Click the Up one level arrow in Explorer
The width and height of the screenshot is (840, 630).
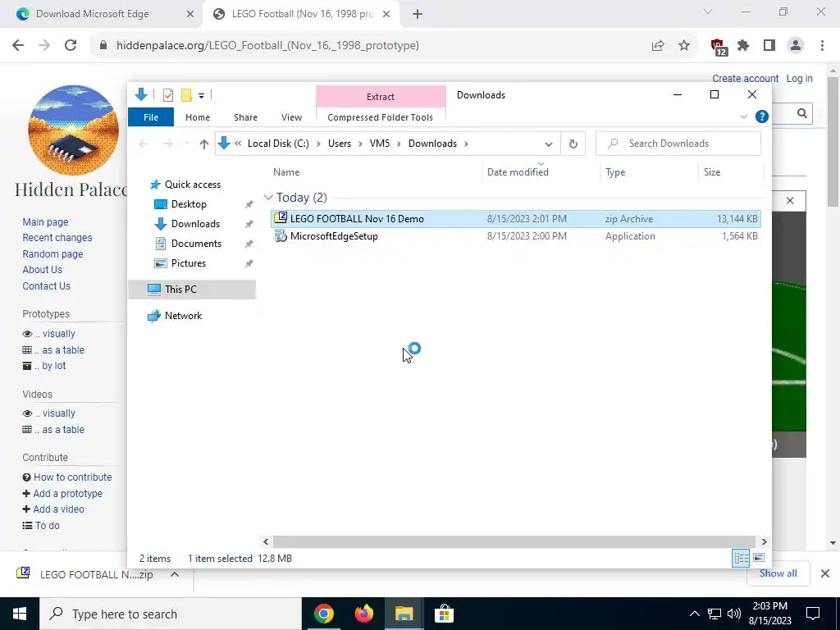(x=203, y=144)
